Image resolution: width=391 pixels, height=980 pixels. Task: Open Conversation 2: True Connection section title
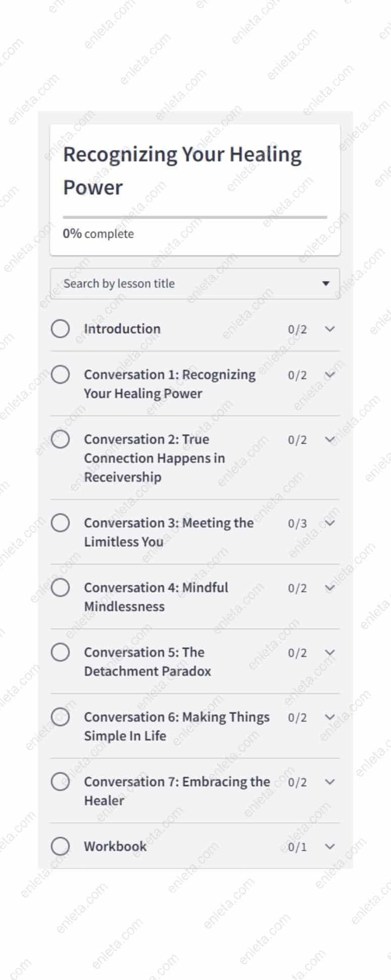(x=154, y=458)
